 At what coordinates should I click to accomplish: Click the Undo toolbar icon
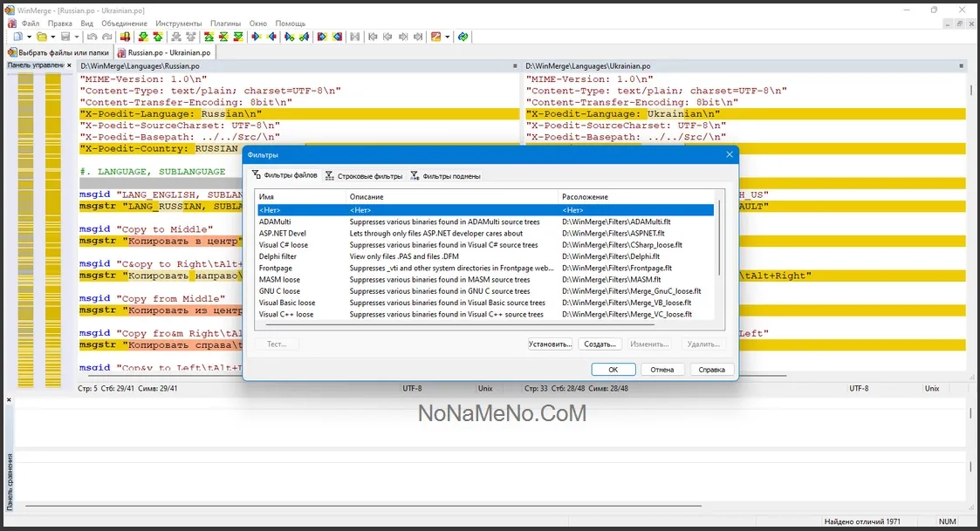93,37
